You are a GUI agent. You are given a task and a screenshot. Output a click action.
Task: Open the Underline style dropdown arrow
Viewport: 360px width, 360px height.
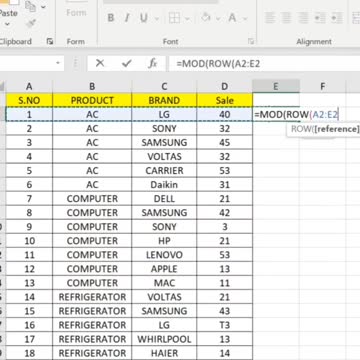(157, 18)
